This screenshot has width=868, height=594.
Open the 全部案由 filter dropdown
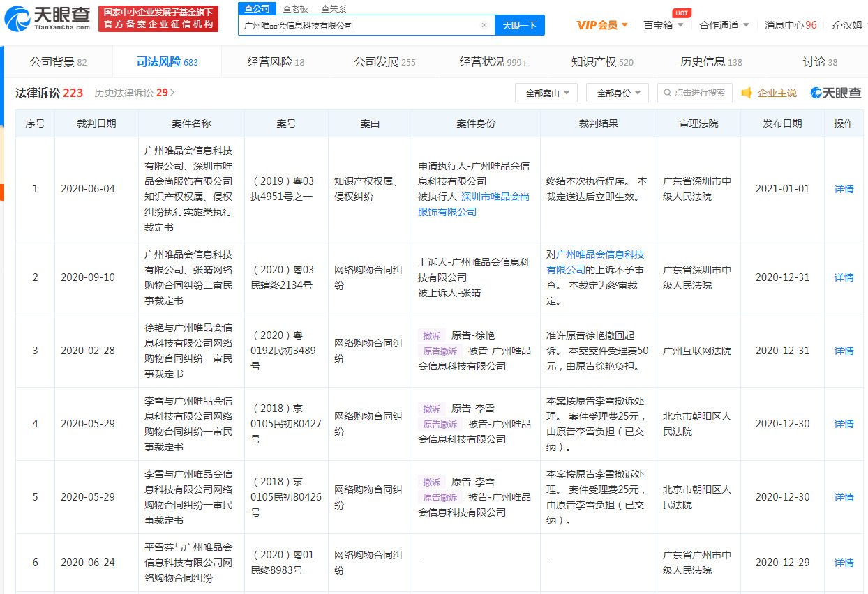546,93
